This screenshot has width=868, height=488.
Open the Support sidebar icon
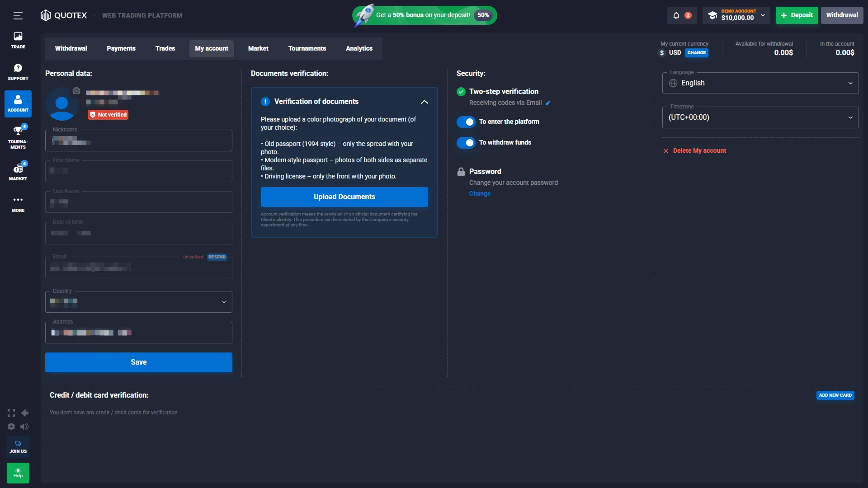click(x=18, y=72)
